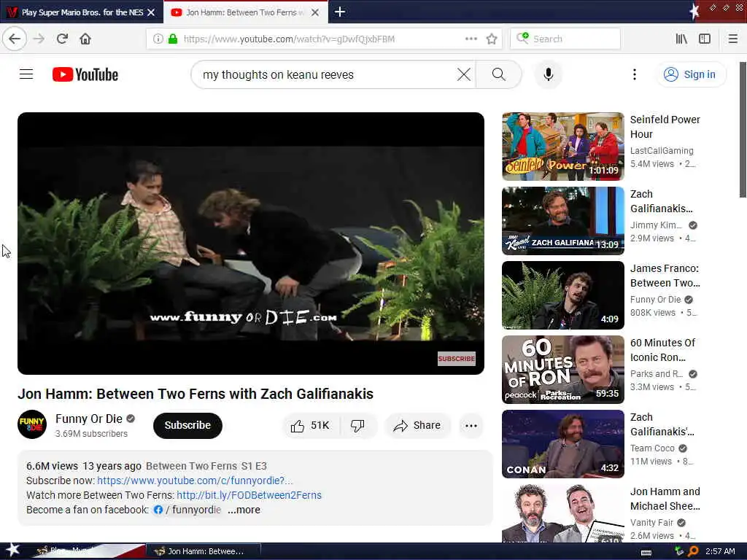
Task: Open the browser Library icon
Action: [x=681, y=39]
